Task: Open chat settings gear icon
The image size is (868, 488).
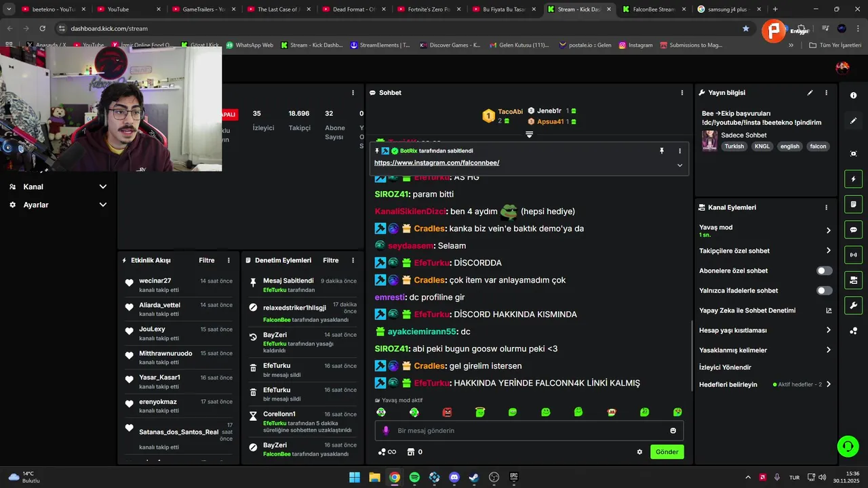Action: pos(639,452)
